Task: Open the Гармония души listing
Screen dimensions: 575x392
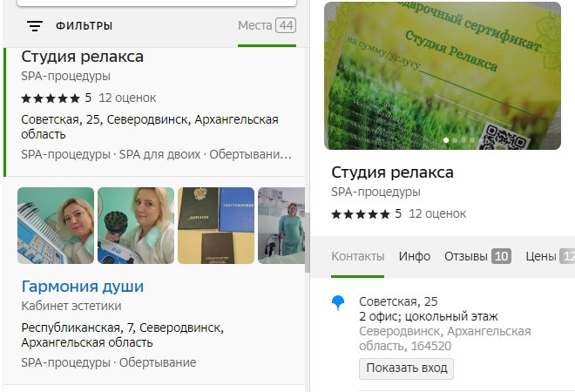Action: [82, 287]
